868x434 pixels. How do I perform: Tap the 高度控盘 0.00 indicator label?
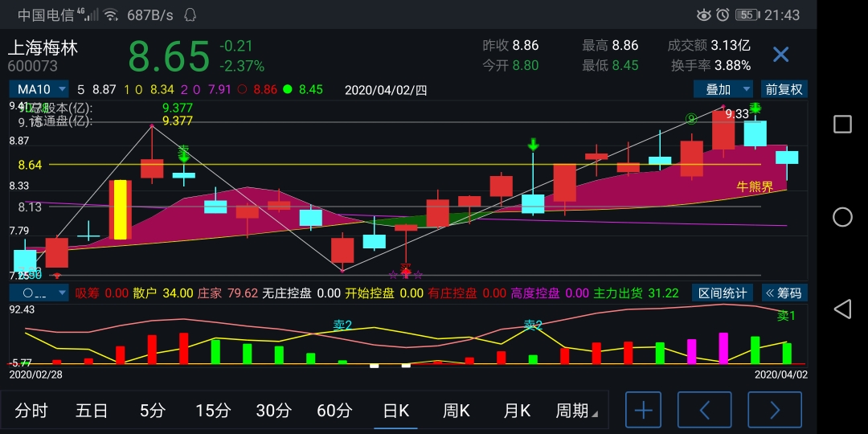click(550, 293)
